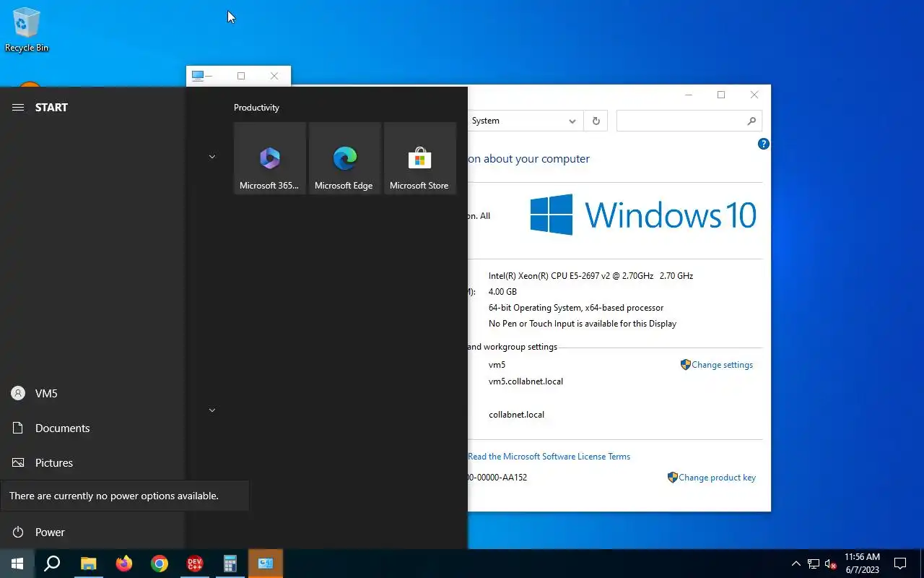
Task: Select the collabnet.local domain text
Action: [516, 415]
